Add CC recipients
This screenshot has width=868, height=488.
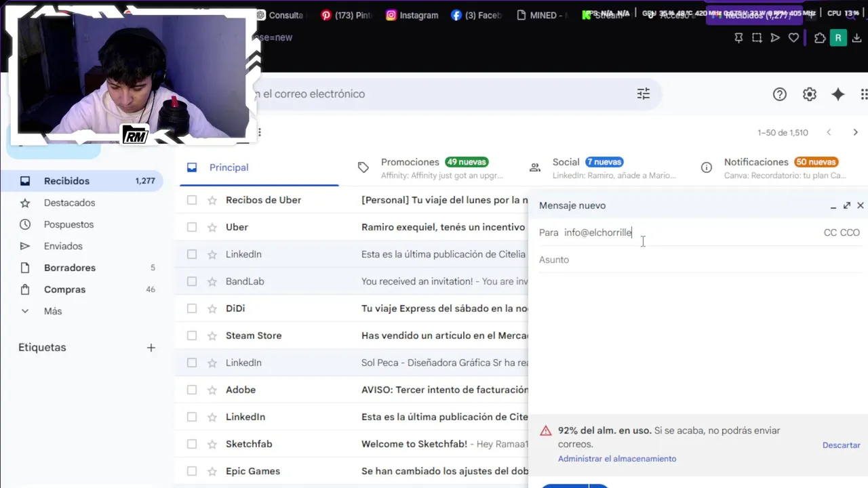pyautogui.click(x=830, y=232)
